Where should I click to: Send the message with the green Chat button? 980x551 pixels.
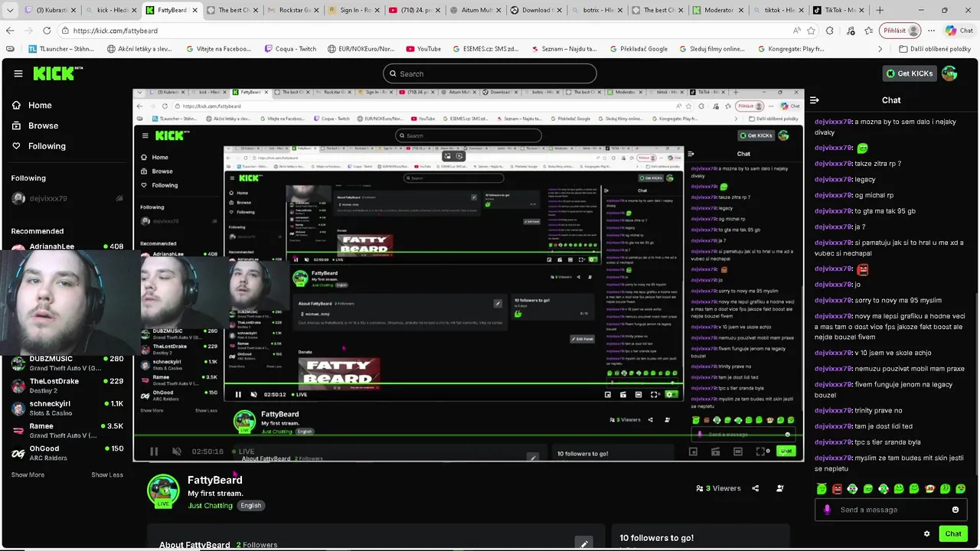[953, 534]
